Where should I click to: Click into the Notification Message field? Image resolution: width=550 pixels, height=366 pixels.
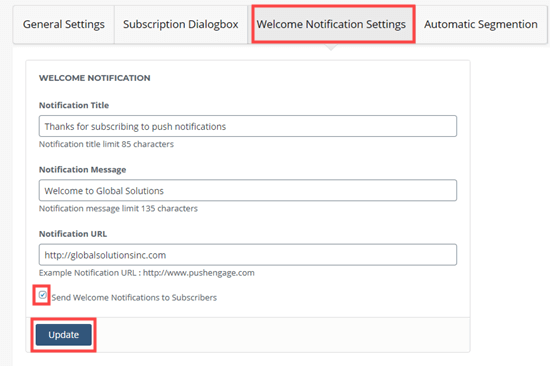248,190
